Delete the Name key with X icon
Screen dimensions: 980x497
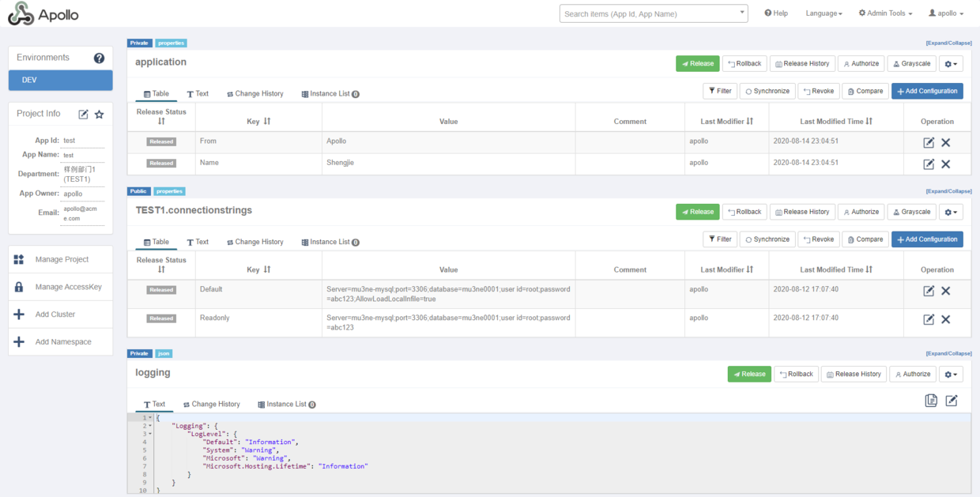coord(945,164)
